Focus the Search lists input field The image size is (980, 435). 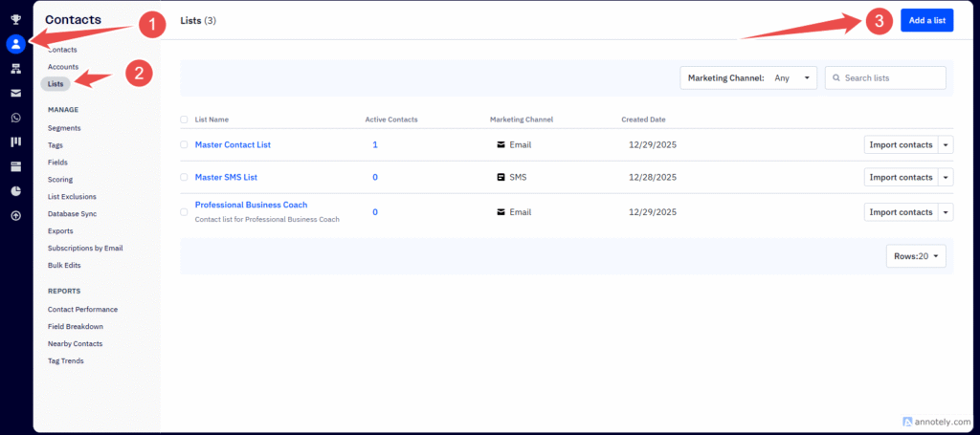click(891, 78)
